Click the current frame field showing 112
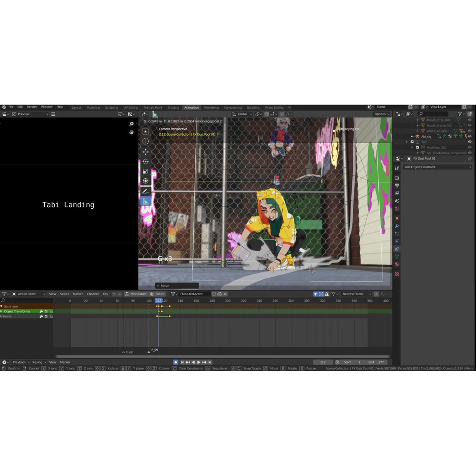The height and width of the screenshot is (476, 476). (x=323, y=362)
